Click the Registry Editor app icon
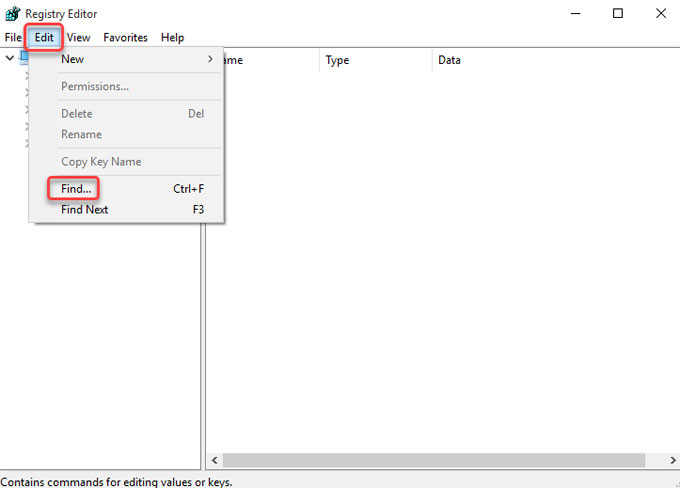 pos(12,13)
